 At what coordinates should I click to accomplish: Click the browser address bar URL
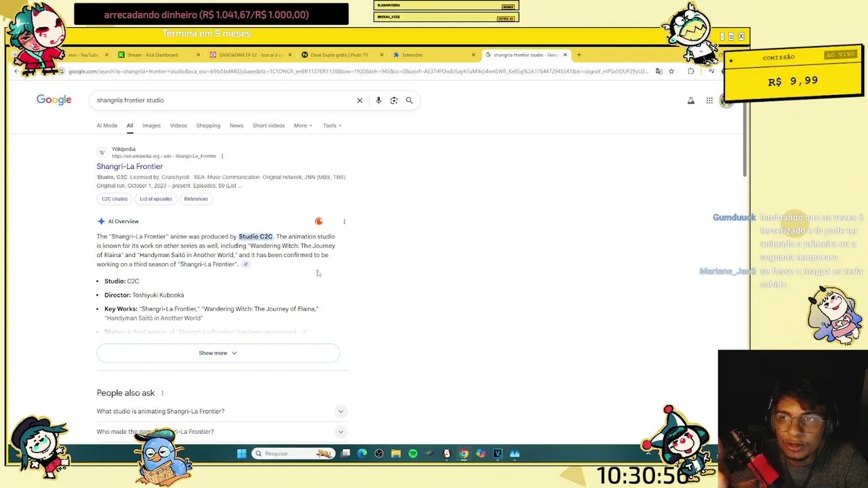point(358,71)
